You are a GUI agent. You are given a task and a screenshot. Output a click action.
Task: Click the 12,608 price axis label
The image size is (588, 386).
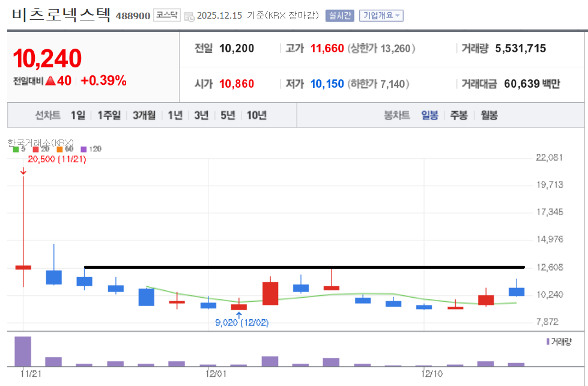click(550, 268)
